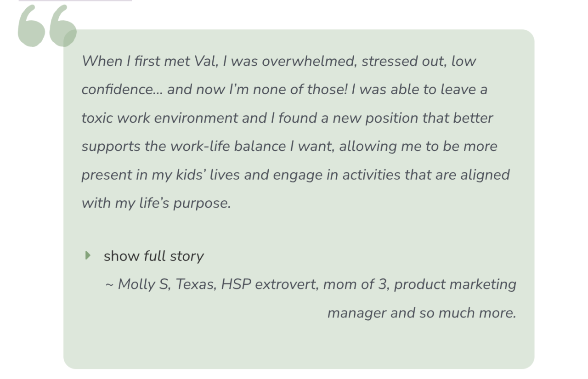Click the purple line above the quote icon
Screen dimensions: 588x379
tap(75, 0)
